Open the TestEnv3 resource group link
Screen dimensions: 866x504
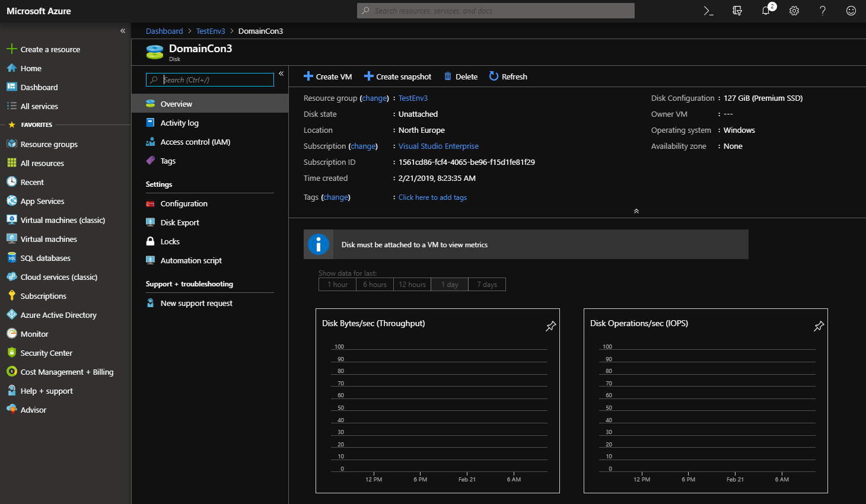pyautogui.click(x=413, y=98)
